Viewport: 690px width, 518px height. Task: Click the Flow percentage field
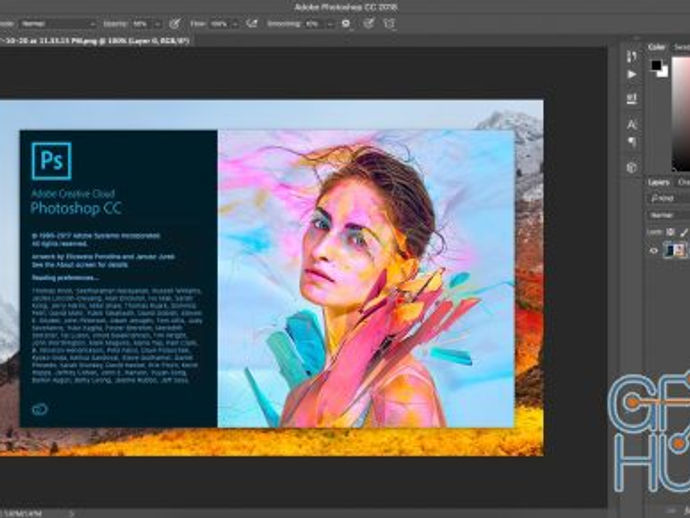[219, 24]
